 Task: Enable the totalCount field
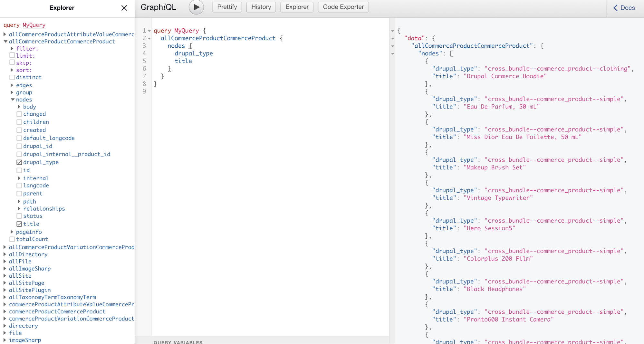pyautogui.click(x=12, y=239)
